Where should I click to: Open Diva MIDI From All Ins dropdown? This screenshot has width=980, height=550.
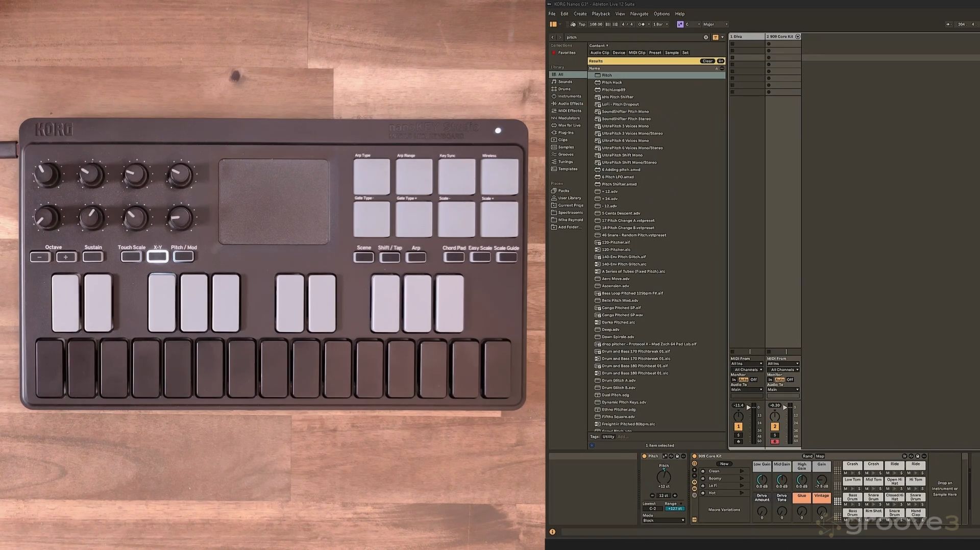click(x=746, y=364)
